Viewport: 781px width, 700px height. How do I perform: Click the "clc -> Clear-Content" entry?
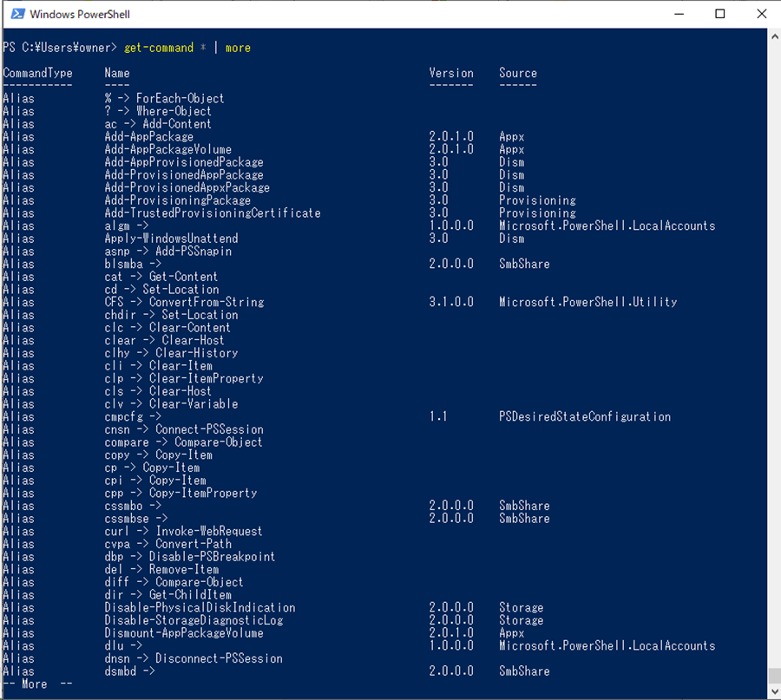167,328
